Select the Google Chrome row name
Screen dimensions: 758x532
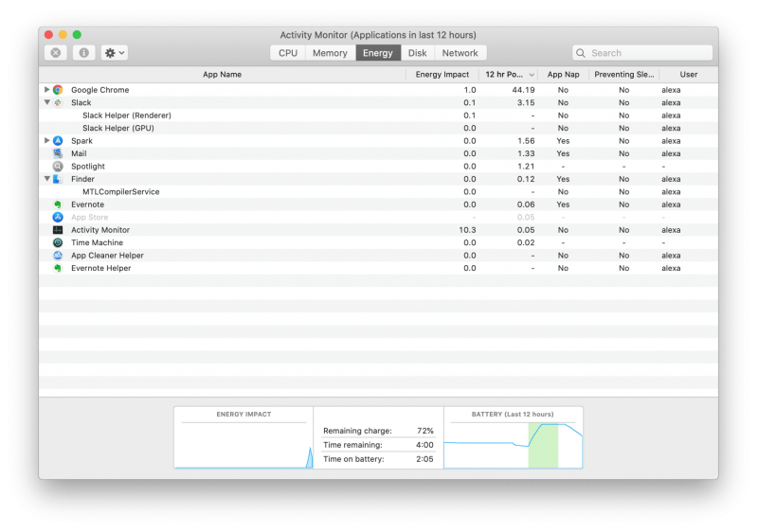click(100, 90)
